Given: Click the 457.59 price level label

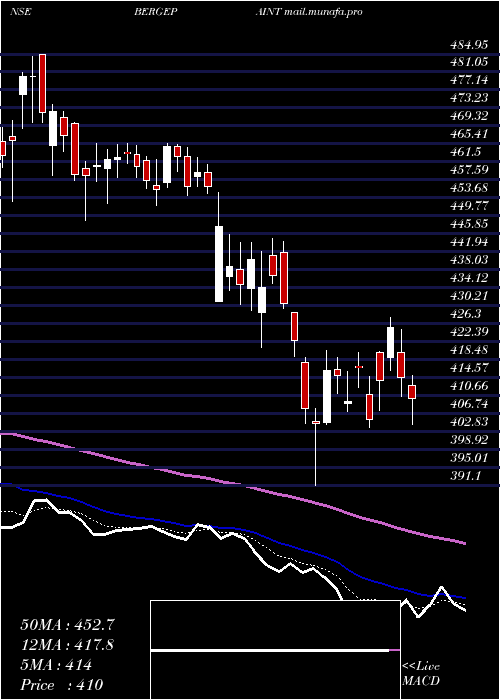Looking at the screenshot, I should coord(468,170).
